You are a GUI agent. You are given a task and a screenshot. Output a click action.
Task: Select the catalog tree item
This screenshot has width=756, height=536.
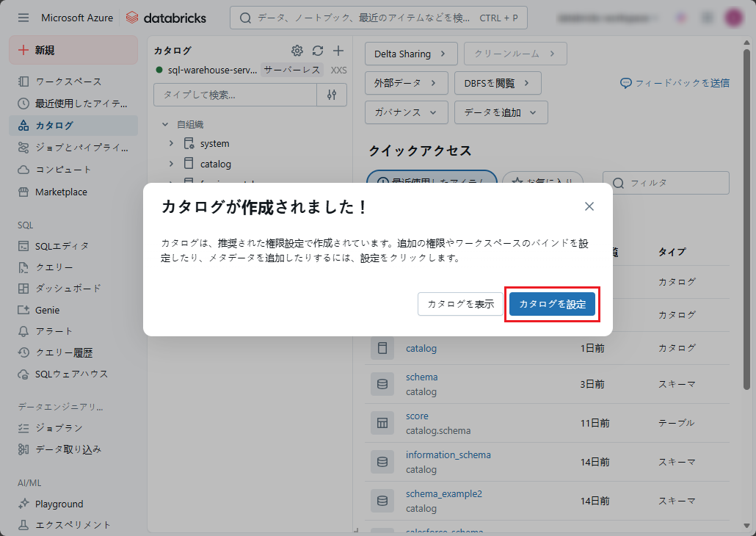(216, 164)
